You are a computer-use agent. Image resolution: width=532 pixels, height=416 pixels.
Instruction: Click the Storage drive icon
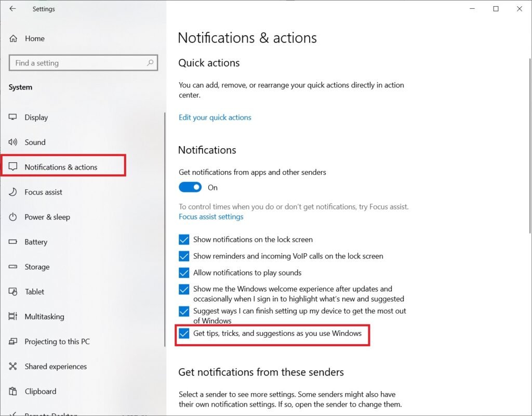pyautogui.click(x=12, y=267)
